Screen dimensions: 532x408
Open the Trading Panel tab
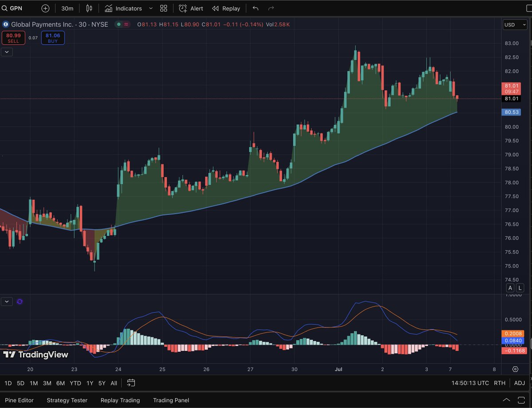point(171,400)
